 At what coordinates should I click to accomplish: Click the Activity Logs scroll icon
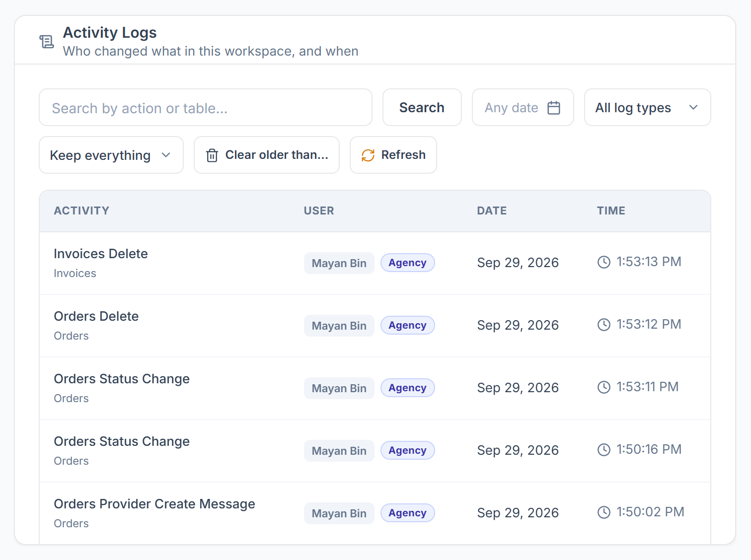click(47, 42)
